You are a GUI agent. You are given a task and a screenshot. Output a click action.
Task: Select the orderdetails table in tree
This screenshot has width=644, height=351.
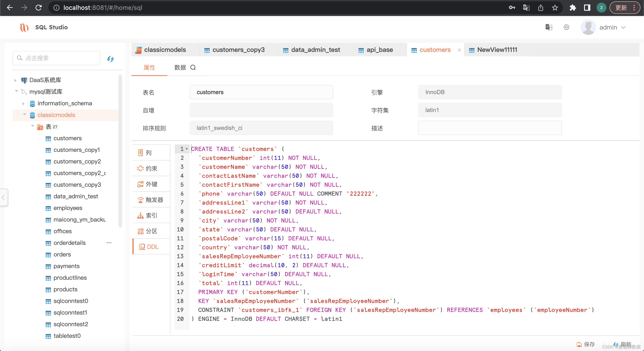coord(70,243)
